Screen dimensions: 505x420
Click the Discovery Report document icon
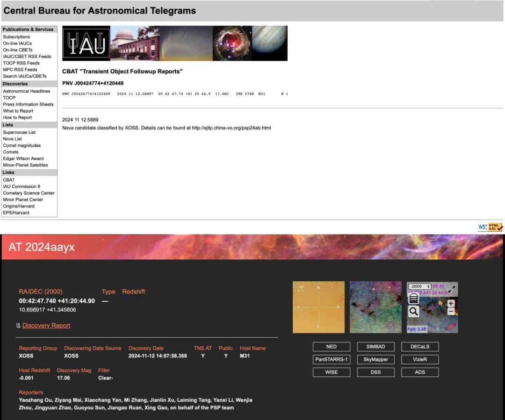[18, 325]
